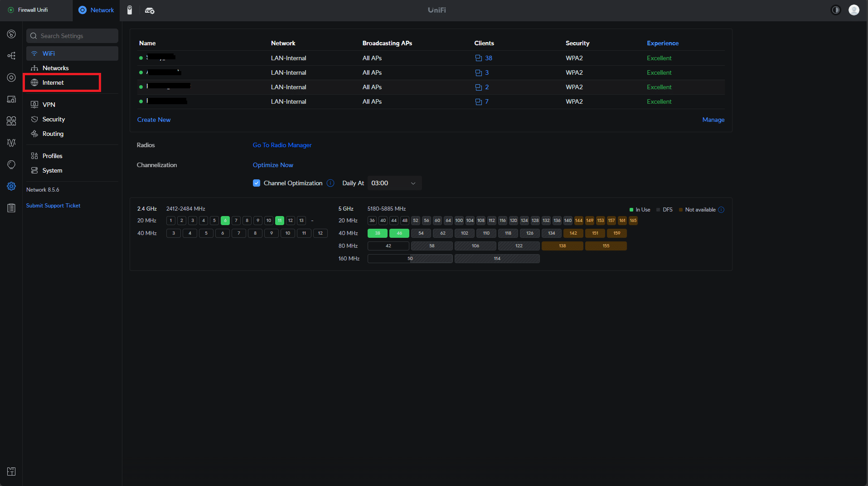Open the System settings section
This screenshot has width=868, height=486.
click(72, 170)
